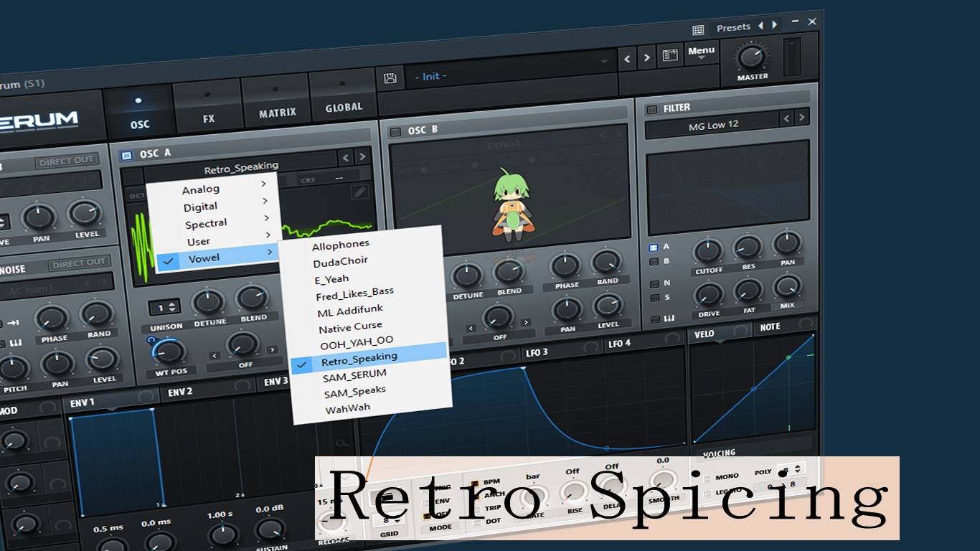The height and width of the screenshot is (551, 980).
Task: Toggle the OSC B power switch
Action: tap(395, 132)
